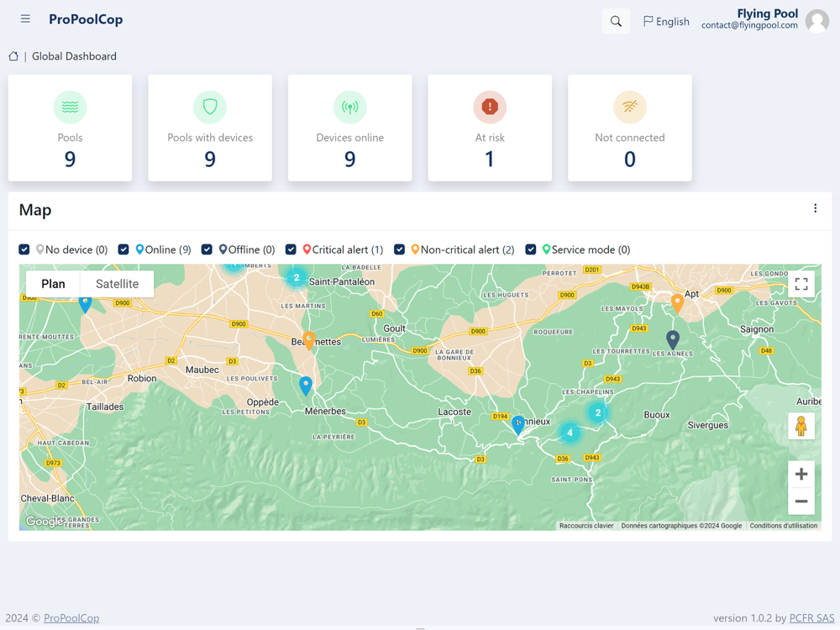This screenshot has width=840, height=630.
Task: Open the Map panel three-dot menu
Action: pos(816,208)
